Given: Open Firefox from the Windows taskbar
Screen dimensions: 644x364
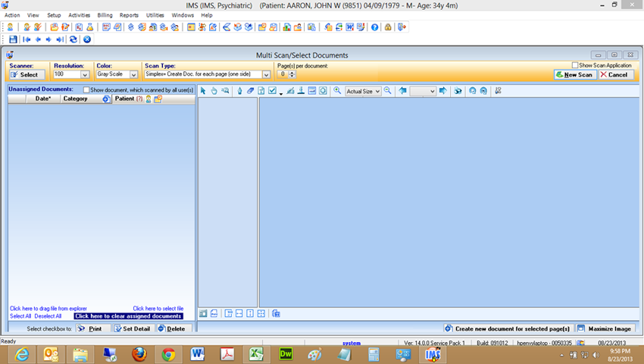Looking at the screenshot, I should (138, 354).
